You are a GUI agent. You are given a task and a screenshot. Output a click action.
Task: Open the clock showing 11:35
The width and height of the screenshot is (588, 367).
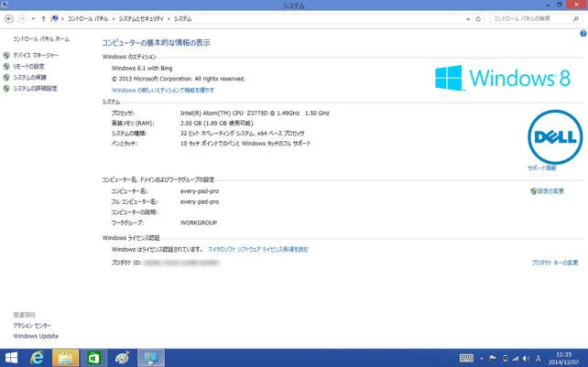564,358
